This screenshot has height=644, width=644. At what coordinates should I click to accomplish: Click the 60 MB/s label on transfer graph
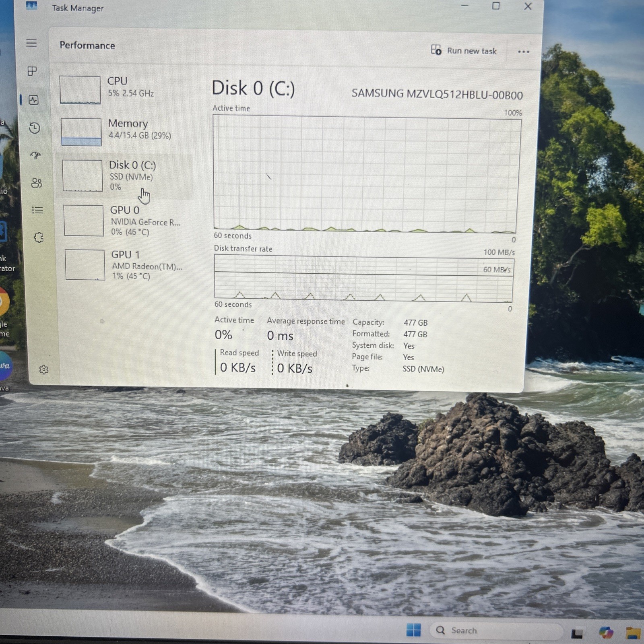[497, 270]
